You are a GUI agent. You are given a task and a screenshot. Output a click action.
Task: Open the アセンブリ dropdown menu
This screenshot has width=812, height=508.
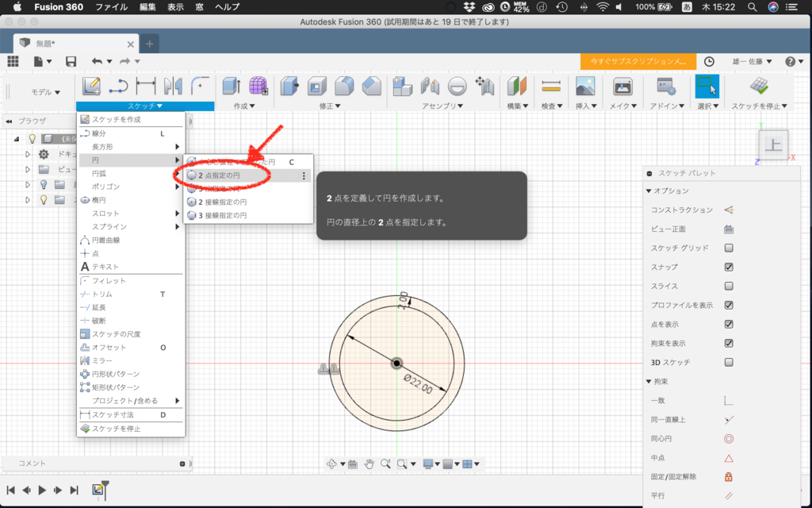[x=442, y=106]
